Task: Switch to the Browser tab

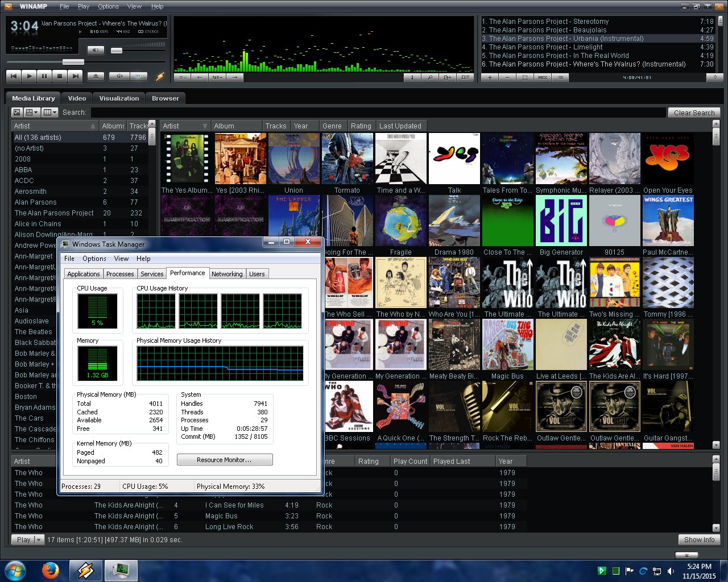Action: (166, 98)
